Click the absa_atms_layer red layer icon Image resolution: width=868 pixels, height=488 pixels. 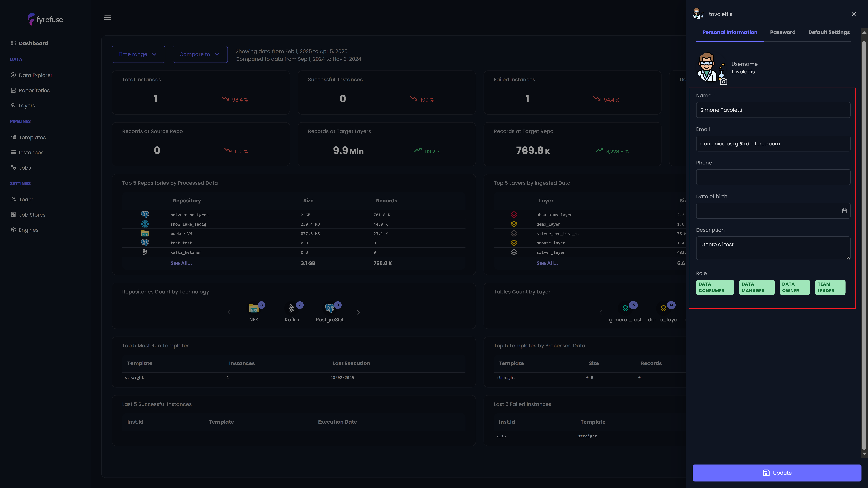click(514, 215)
